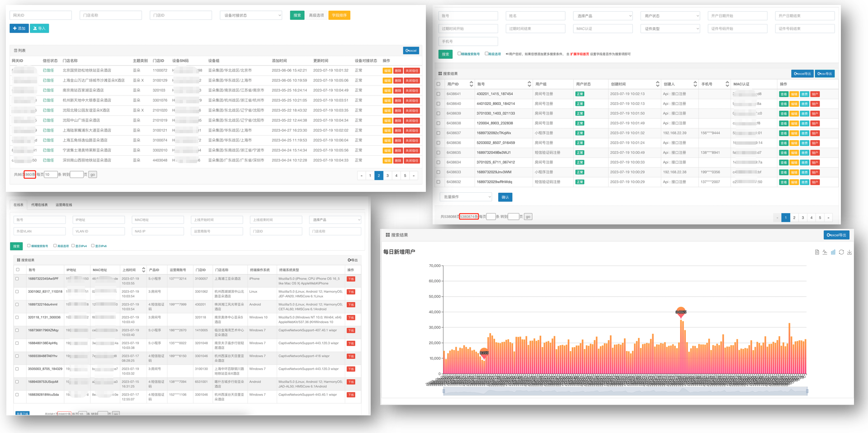The width and height of the screenshot is (868, 433).
Task: Toggle 高级选项 checkbox in user search panel
Action: click(486, 53)
